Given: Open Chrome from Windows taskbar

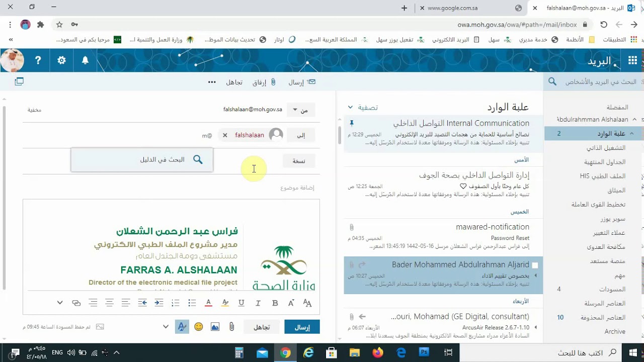Looking at the screenshot, I should pos(285,352).
